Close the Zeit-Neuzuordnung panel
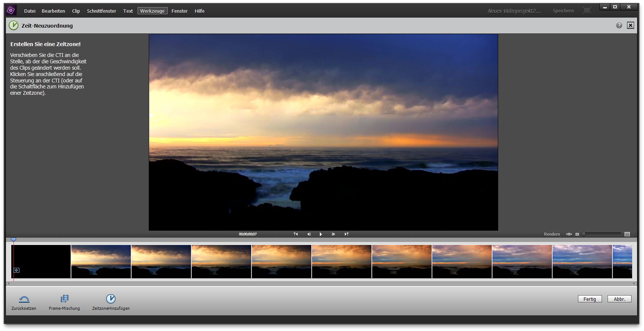The image size is (644, 331). click(630, 25)
